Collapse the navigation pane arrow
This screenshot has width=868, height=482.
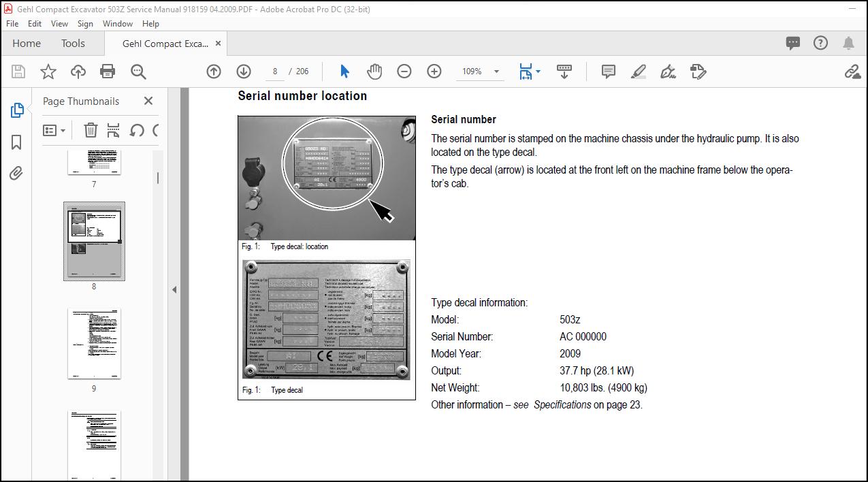[174, 289]
